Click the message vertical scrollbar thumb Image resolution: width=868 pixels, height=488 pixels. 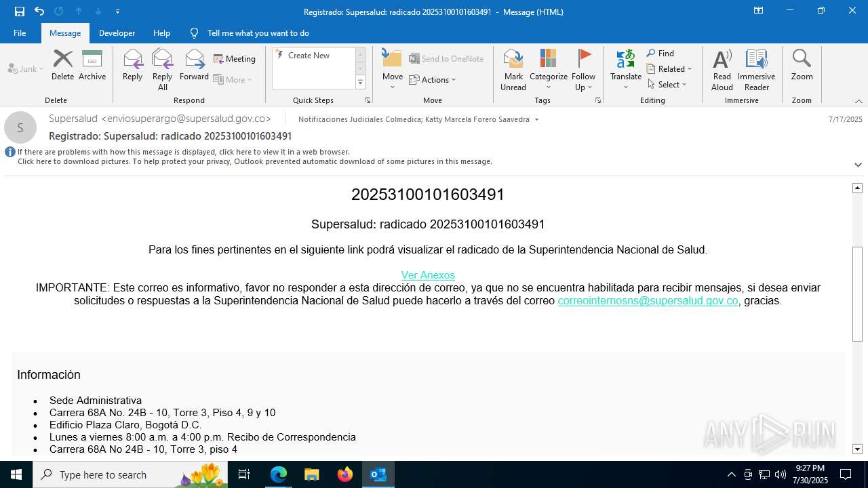pyautogui.click(x=857, y=294)
